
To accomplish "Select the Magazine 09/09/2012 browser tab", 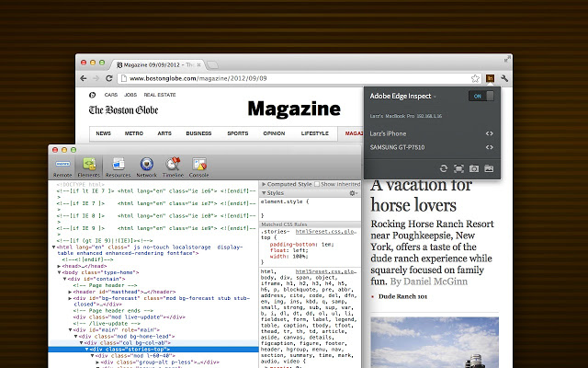I will 159,65.
